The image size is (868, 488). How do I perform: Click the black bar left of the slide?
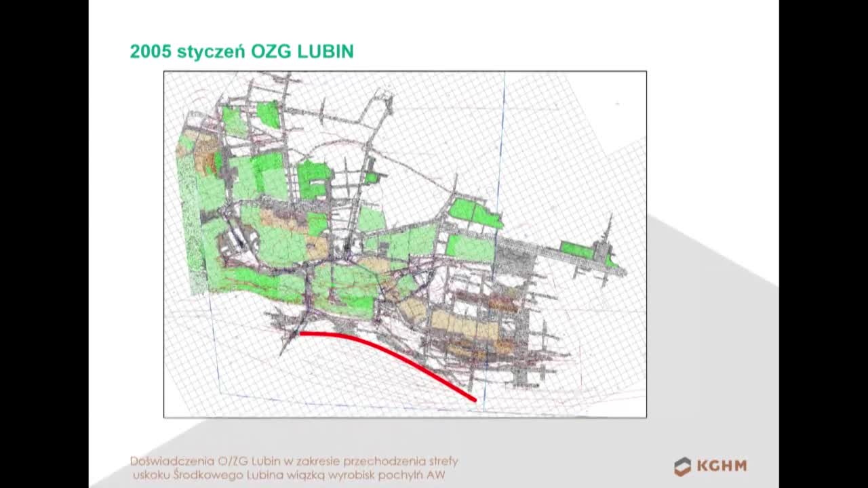pyautogui.click(x=44, y=244)
